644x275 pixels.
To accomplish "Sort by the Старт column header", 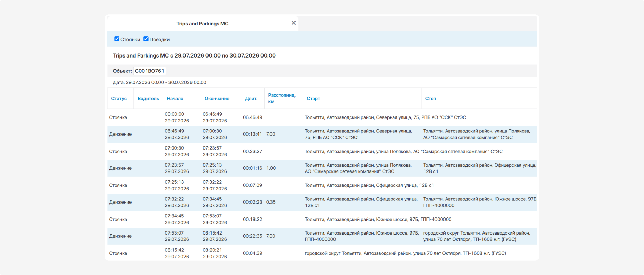I will click(313, 99).
